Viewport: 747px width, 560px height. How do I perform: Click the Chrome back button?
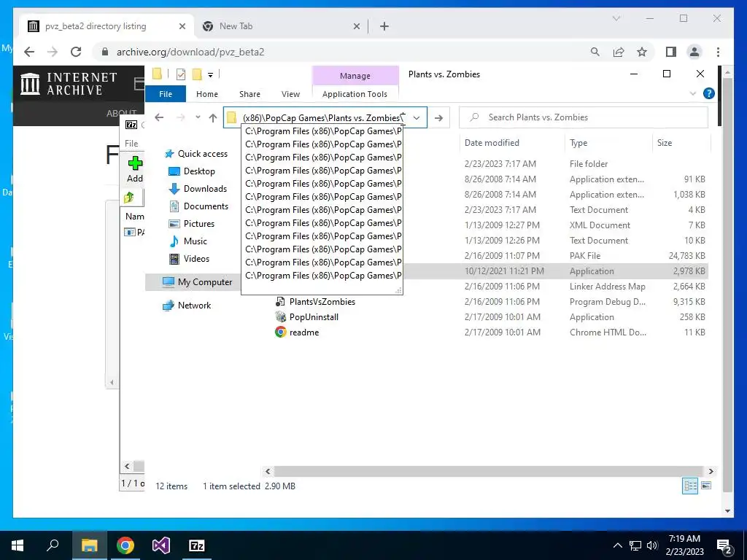tap(29, 52)
